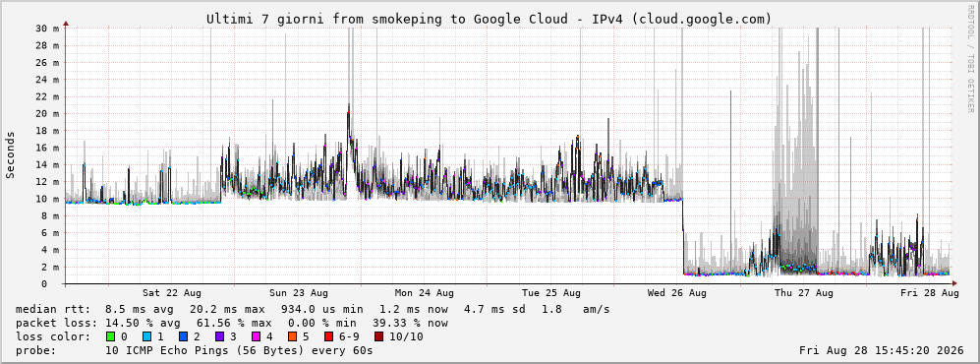Click the red 6-9 loss swatch
The width and height of the screenshot is (980, 364).
click(328, 336)
